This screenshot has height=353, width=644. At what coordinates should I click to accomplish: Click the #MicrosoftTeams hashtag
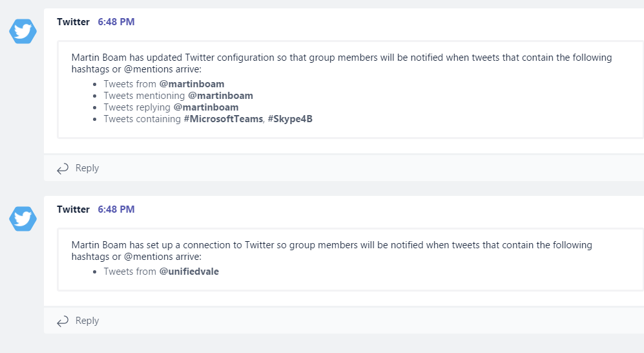(223, 119)
